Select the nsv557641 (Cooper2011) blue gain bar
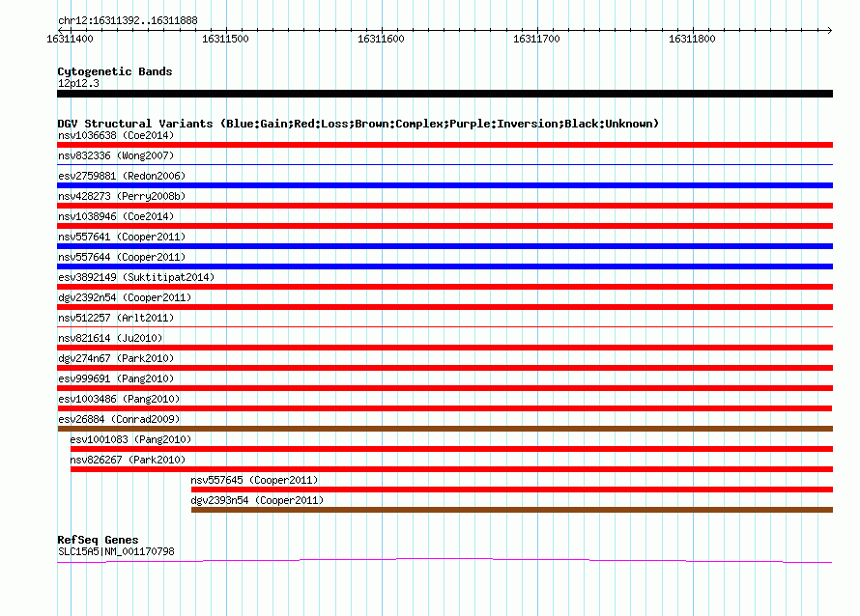This screenshot has height=616, width=860. click(444, 246)
